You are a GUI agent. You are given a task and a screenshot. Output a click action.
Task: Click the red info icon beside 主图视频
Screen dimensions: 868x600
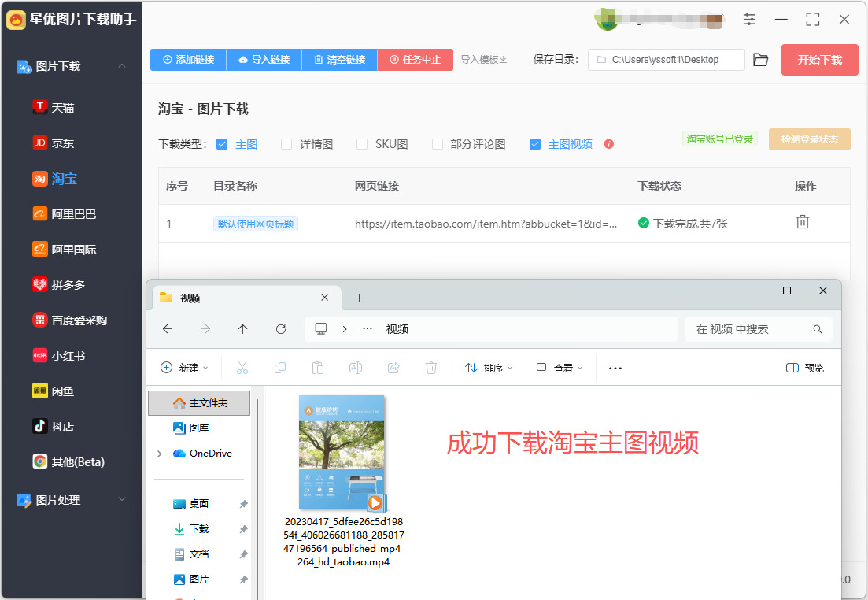[x=609, y=144]
